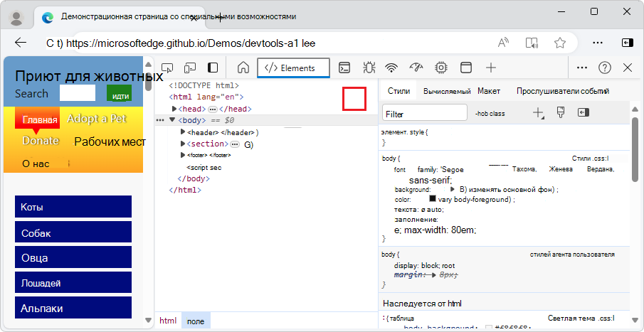Toggle the DevTools activity bar dock icon
Screen dimensions: 644x332
click(x=213, y=68)
